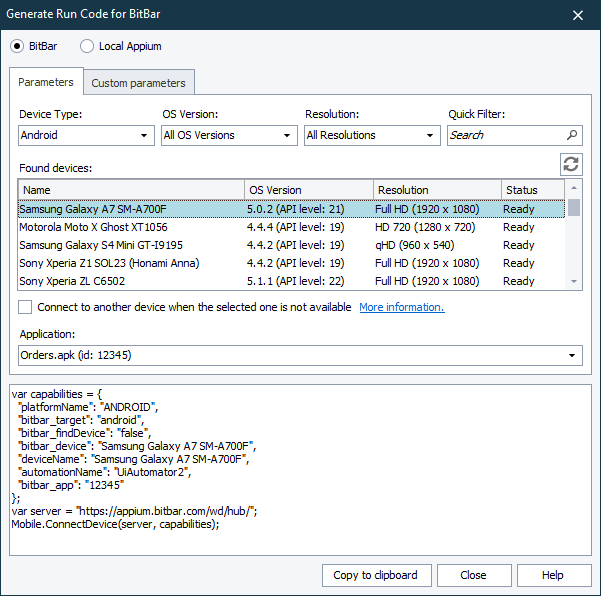This screenshot has width=601, height=596.
Task: Select Sony Xperia Z1 SOL23 row
Action: pyautogui.click(x=291, y=263)
